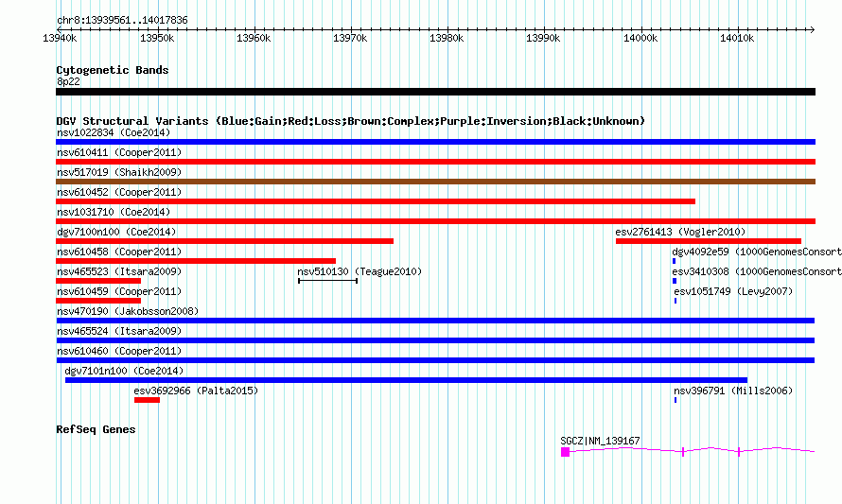Click the Cytogenetic Bands track title

click(x=113, y=70)
